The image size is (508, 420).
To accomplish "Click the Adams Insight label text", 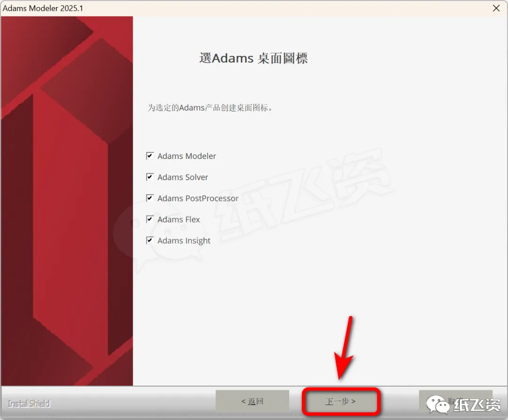I will [184, 241].
